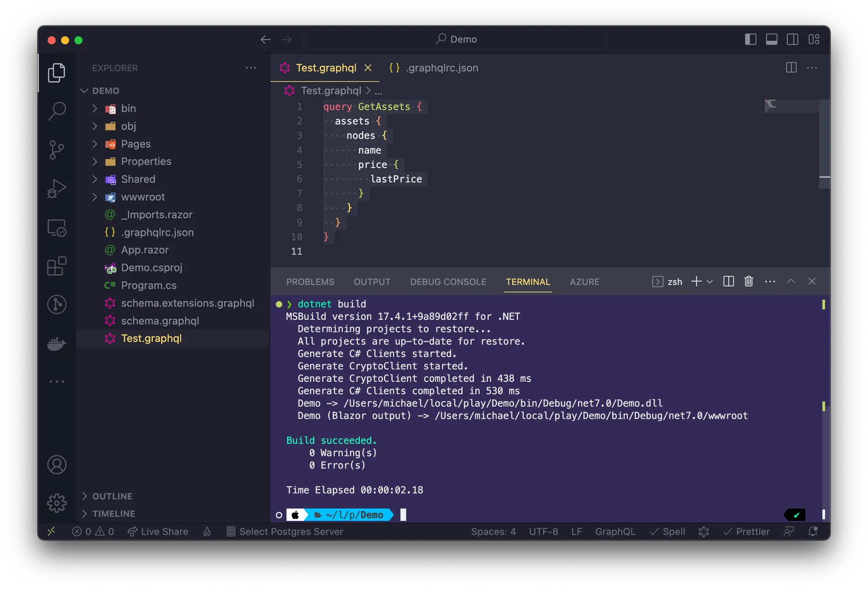Open the Source Control sidebar icon
This screenshot has width=868, height=590.
(57, 150)
